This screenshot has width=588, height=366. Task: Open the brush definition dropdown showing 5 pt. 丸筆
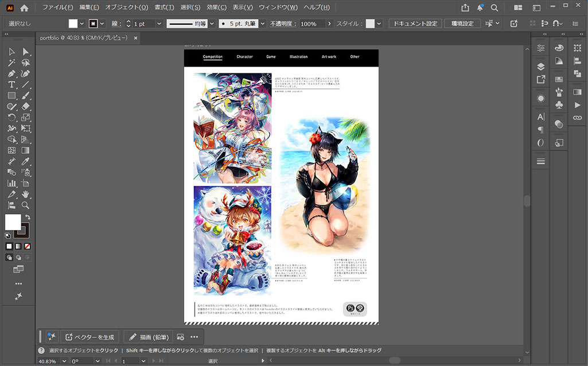tap(263, 24)
